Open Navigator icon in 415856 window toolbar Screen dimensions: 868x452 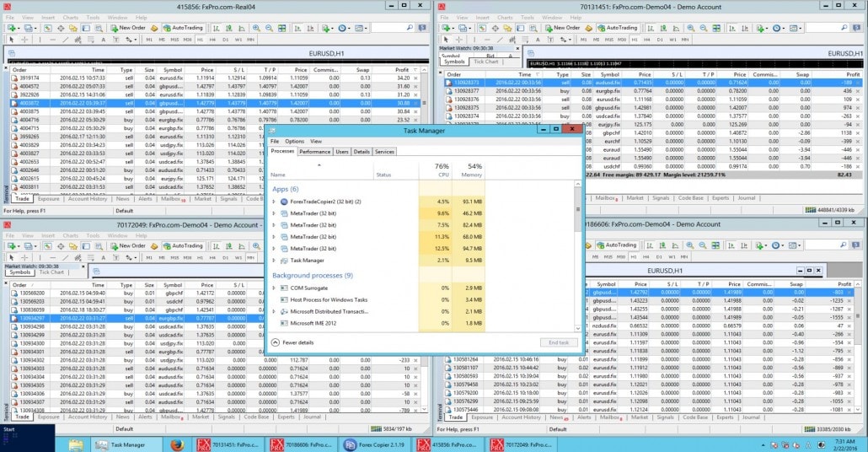click(73, 28)
